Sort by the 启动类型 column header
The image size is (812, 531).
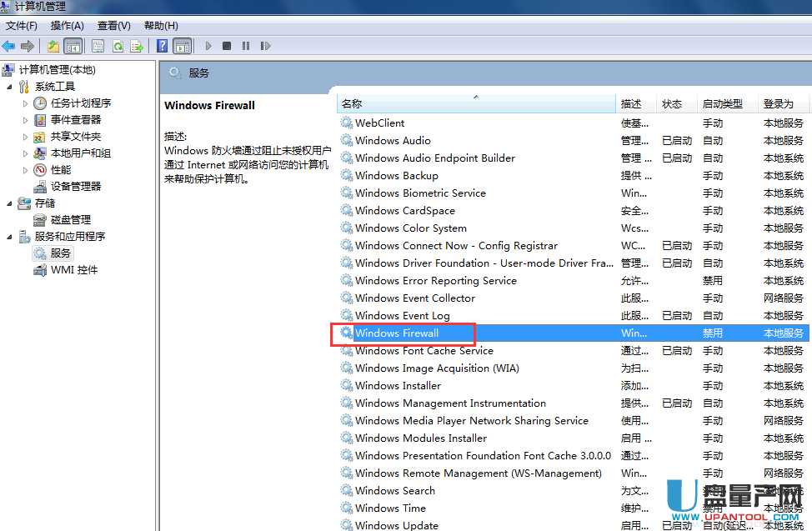pyautogui.click(x=727, y=103)
